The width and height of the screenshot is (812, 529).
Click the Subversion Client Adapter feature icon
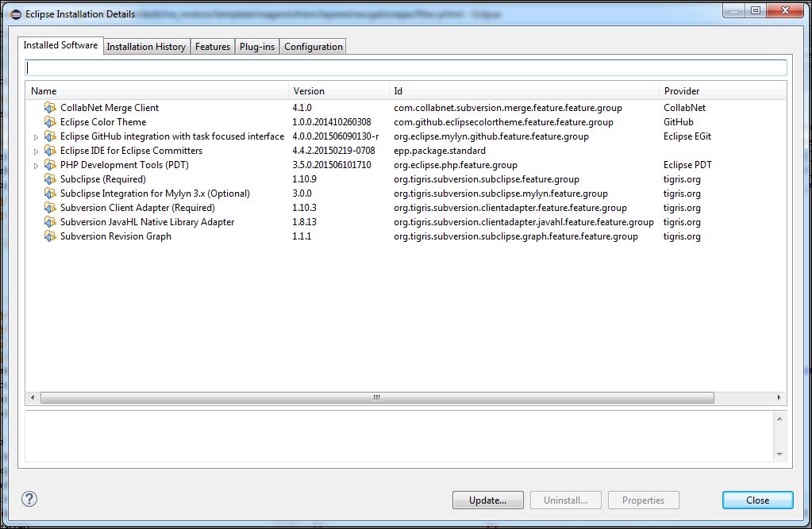50,208
